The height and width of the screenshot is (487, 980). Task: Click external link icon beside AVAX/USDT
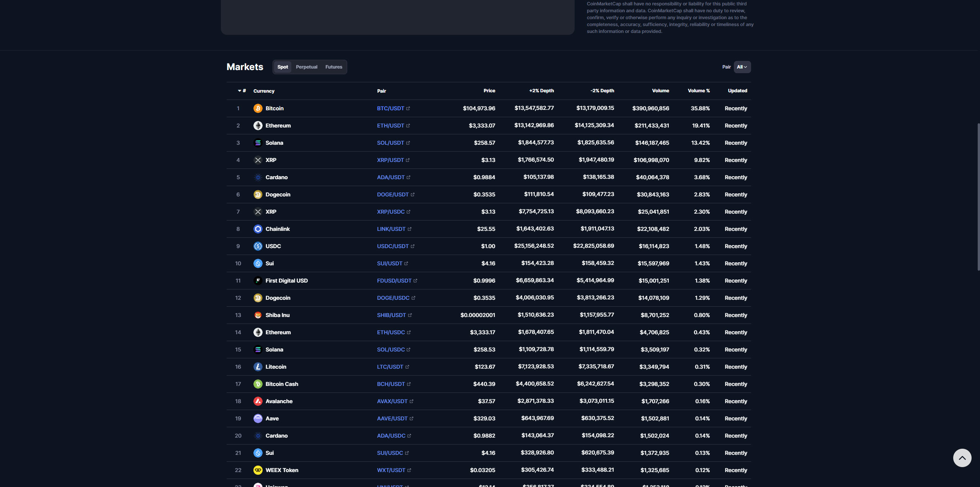tap(412, 401)
